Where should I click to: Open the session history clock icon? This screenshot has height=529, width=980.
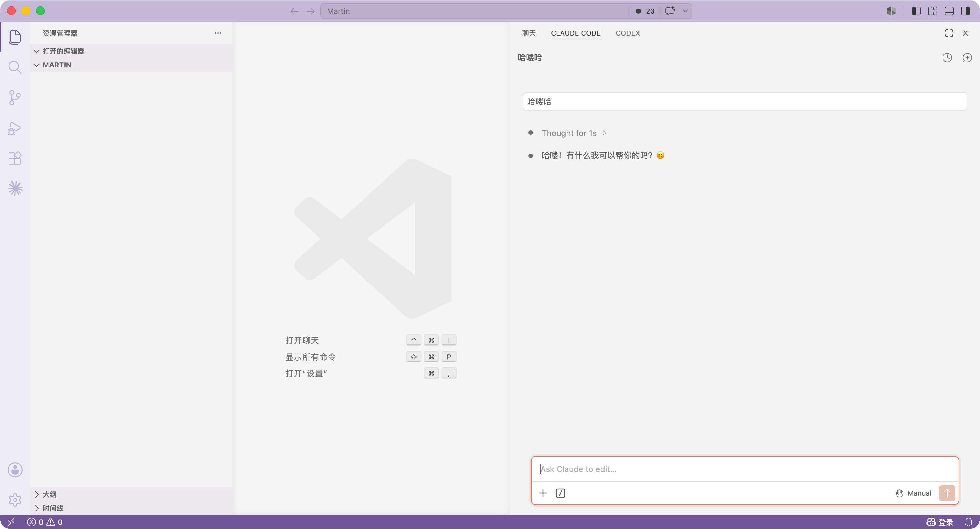[947, 57]
